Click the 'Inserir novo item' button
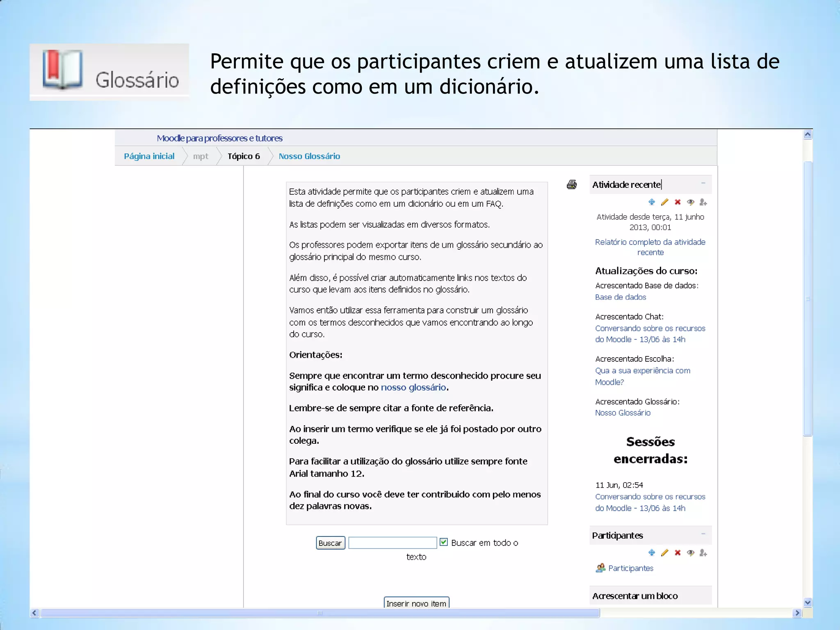Viewport: 840px width, 630px height. 416,603
